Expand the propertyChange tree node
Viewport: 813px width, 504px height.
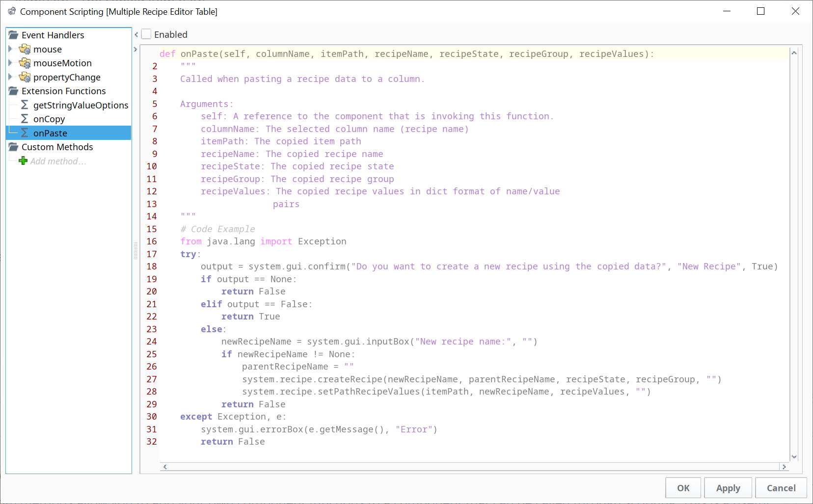[x=10, y=77]
